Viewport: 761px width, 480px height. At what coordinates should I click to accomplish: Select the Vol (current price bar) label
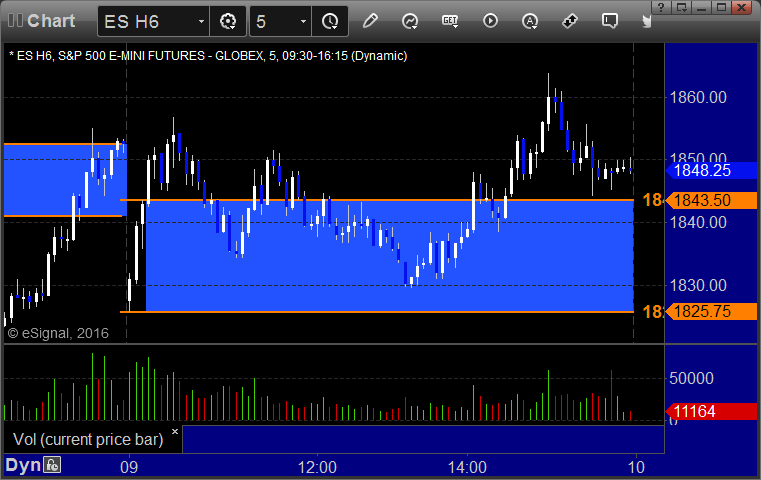pos(88,439)
